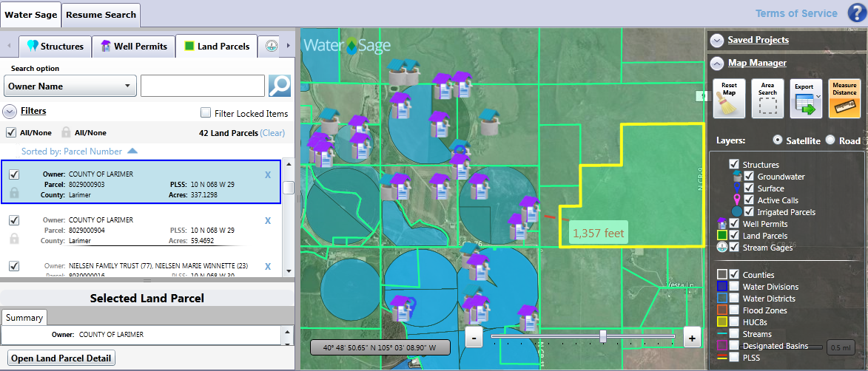
Task: Remove parcel 8029000903 with its X
Action: 268,175
